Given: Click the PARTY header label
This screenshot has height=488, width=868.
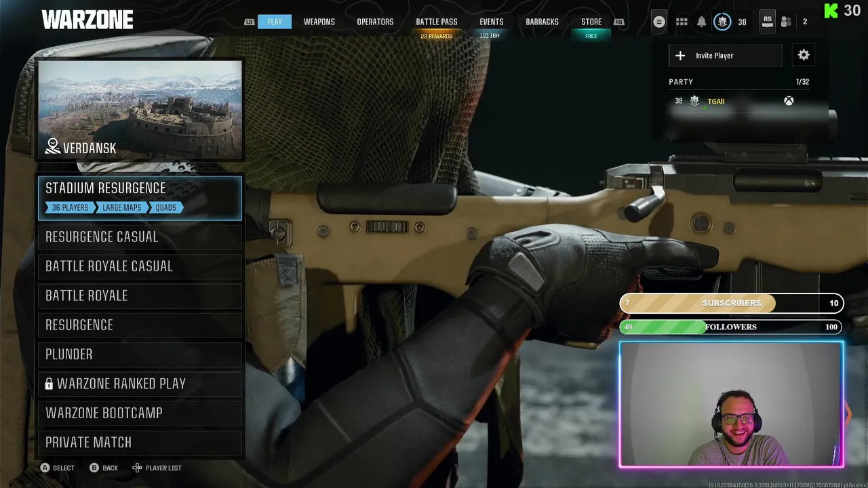Looking at the screenshot, I should pyautogui.click(x=681, y=82).
